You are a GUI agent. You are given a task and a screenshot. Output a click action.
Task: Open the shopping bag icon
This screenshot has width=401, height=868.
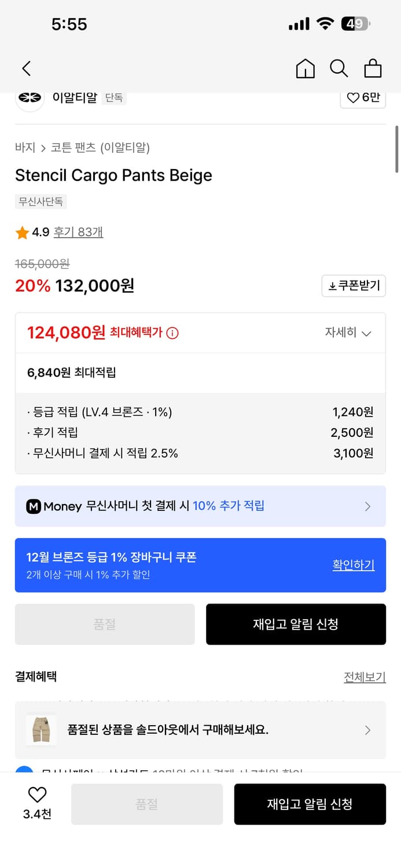pyautogui.click(x=373, y=68)
